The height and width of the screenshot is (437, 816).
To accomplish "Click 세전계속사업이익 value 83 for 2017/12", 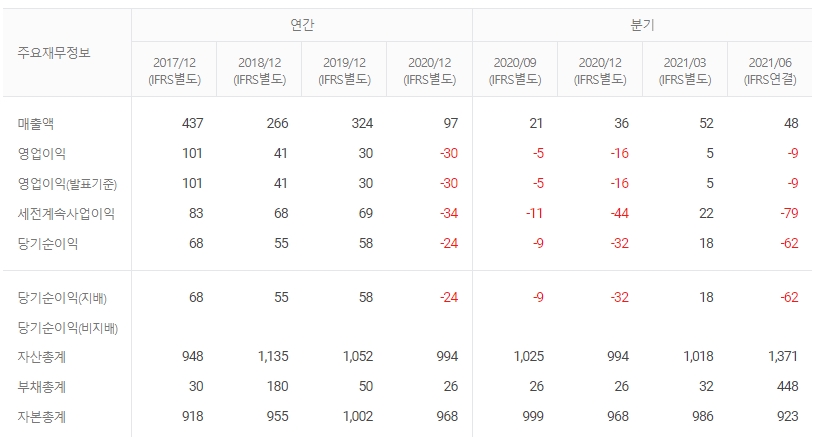I will [196, 213].
